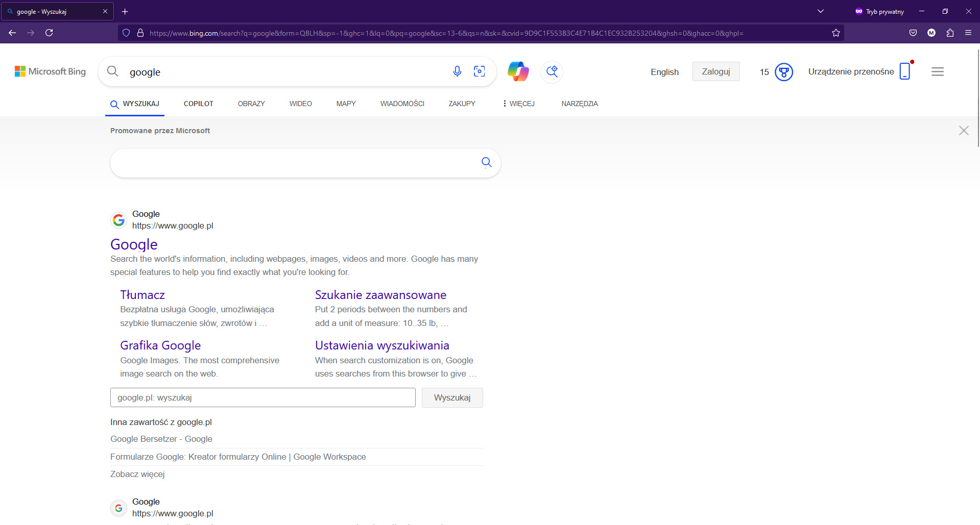Open the Copilot colorful icon
980x525 pixels.
518,71
